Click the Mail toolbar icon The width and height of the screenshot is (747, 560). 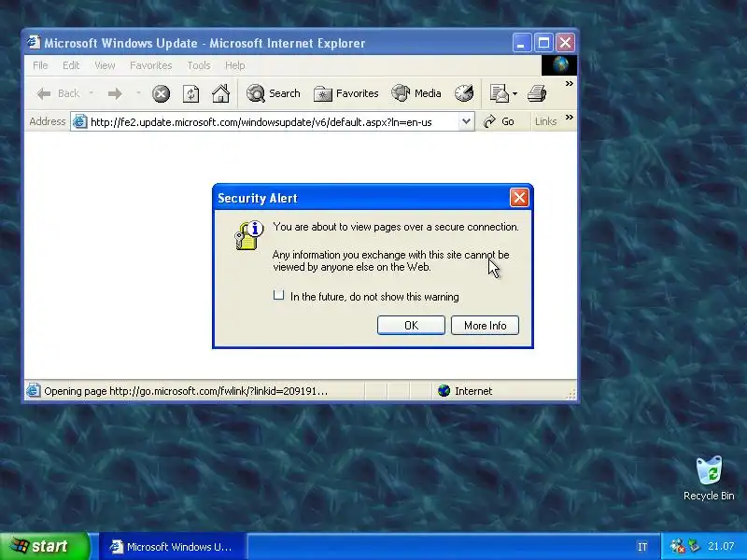500,93
